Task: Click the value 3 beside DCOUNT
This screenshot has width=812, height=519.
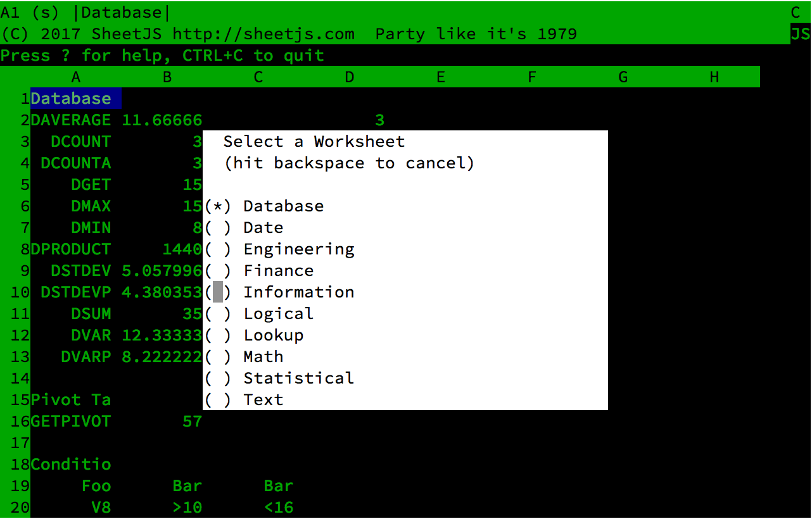Action: pyautogui.click(x=198, y=142)
